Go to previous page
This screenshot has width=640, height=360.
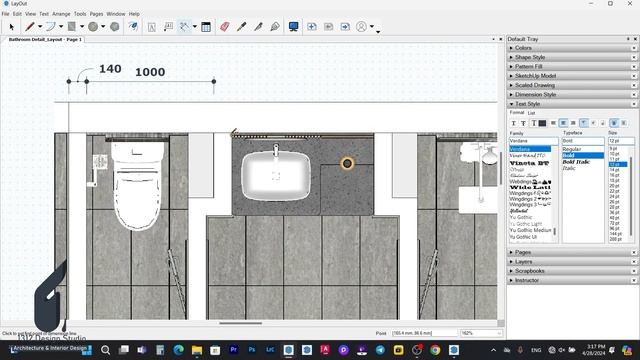[x=329, y=27]
